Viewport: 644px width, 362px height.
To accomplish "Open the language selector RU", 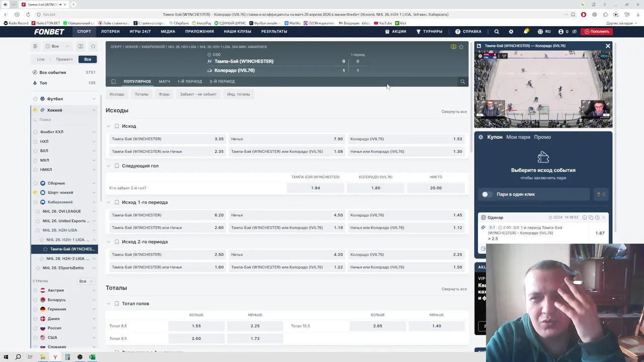I will pos(544,32).
